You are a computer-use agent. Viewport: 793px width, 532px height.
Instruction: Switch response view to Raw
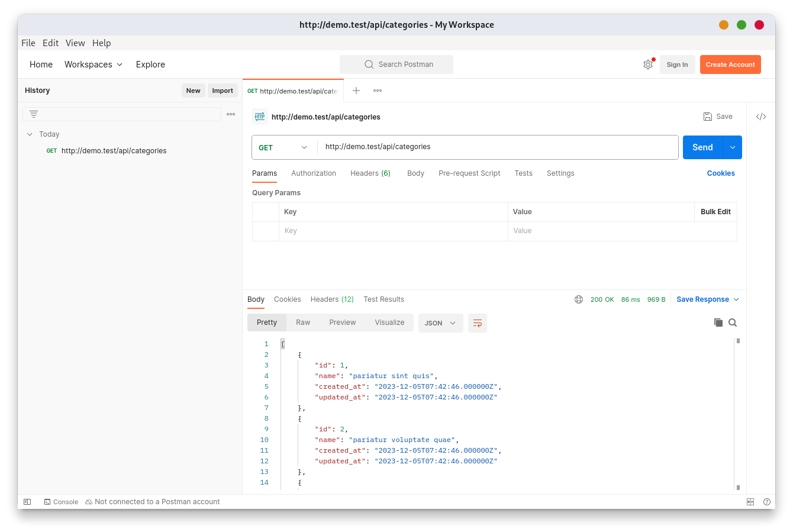click(303, 323)
